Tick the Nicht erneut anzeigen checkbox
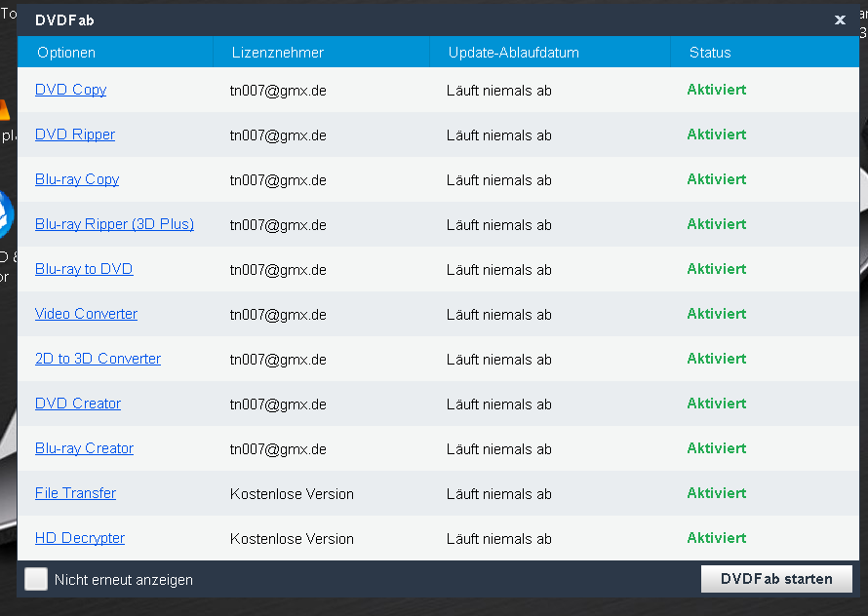Screen dimensions: 868x616 coord(36,580)
